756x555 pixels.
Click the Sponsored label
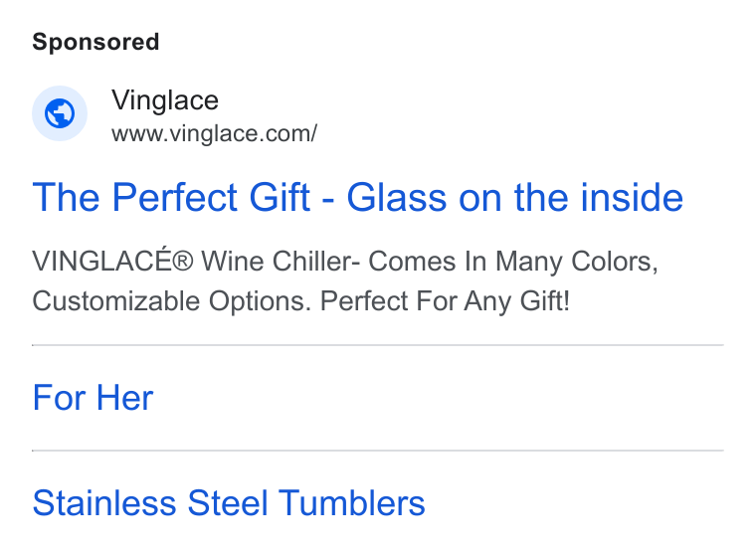pyautogui.click(x=95, y=42)
